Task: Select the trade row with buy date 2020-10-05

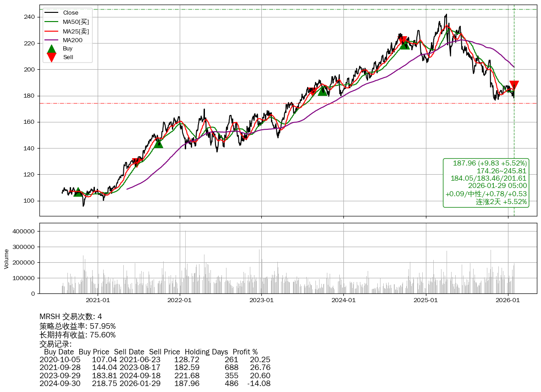Action: click(155, 360)
